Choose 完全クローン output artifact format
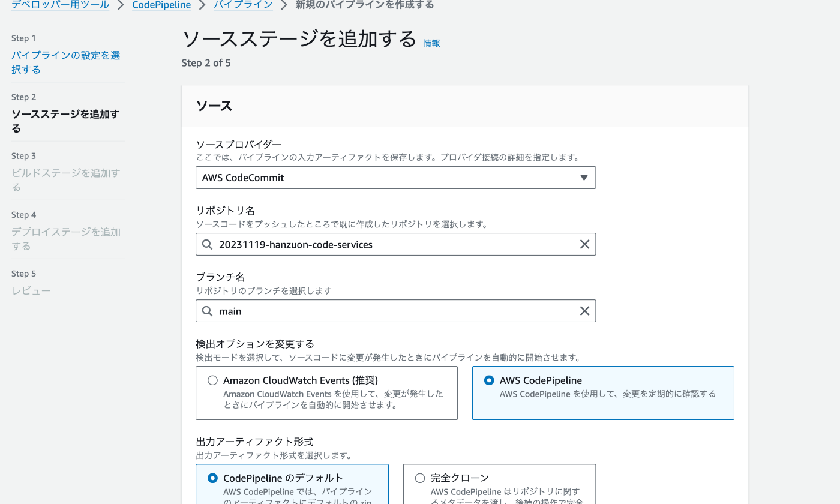Viewport: 840px width, 504px height. [x=420, y=478]
